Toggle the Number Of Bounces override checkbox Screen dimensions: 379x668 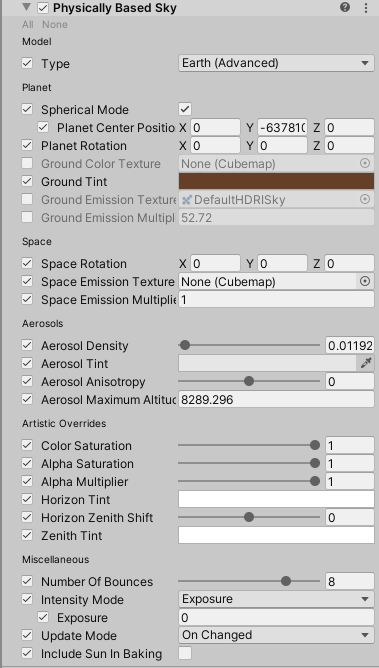click(x=27, y=581)
